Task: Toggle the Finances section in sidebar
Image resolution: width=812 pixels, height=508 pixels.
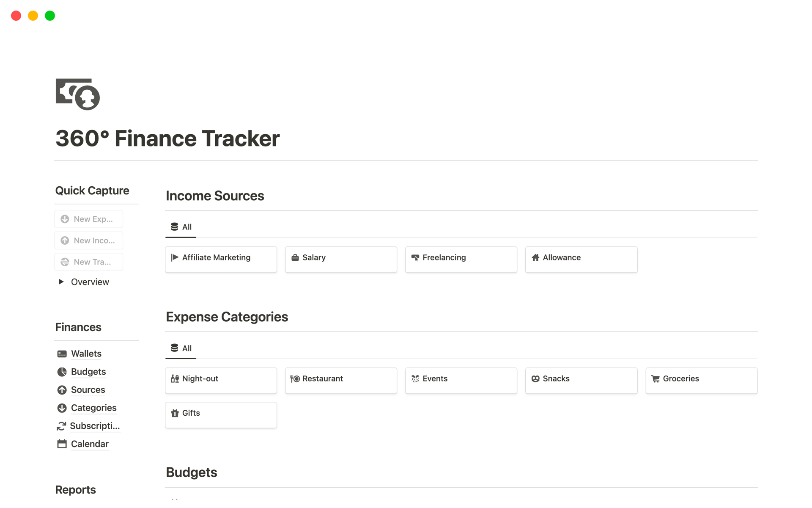Action: (x=78, y=327)
